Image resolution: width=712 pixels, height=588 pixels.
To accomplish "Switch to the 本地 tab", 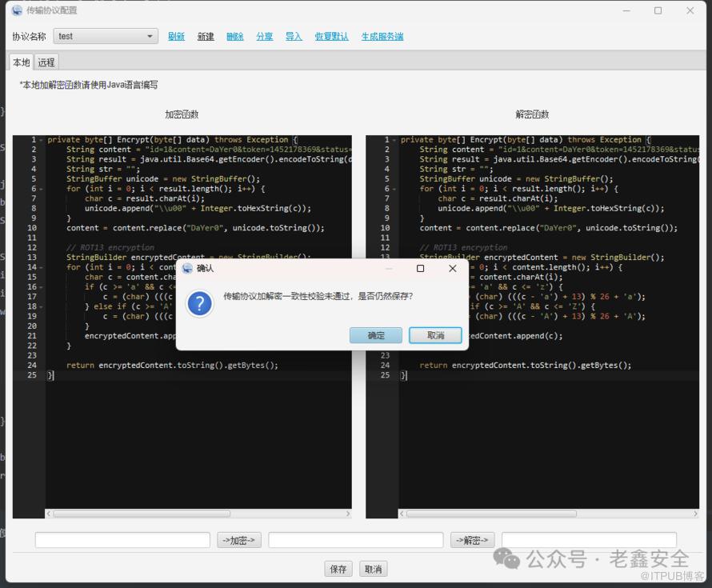I will pyautogui.click(x=21, y=62).
